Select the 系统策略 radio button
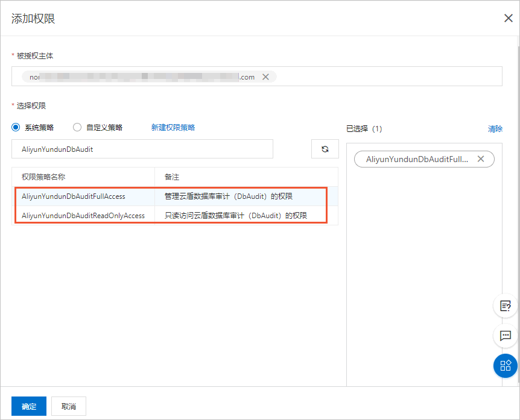This screenshot has height=420, width=520. point(16,127)
